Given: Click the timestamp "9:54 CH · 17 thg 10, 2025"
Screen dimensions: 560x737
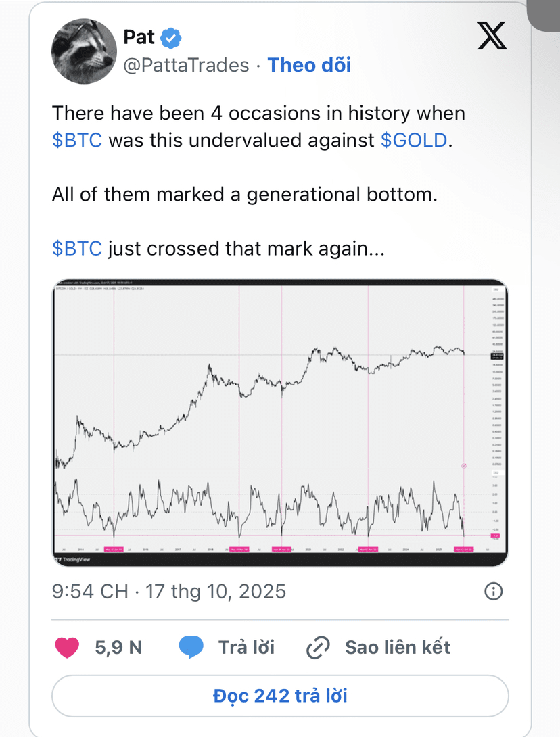Looking at the screenshot, I should (x=169, y=592).
